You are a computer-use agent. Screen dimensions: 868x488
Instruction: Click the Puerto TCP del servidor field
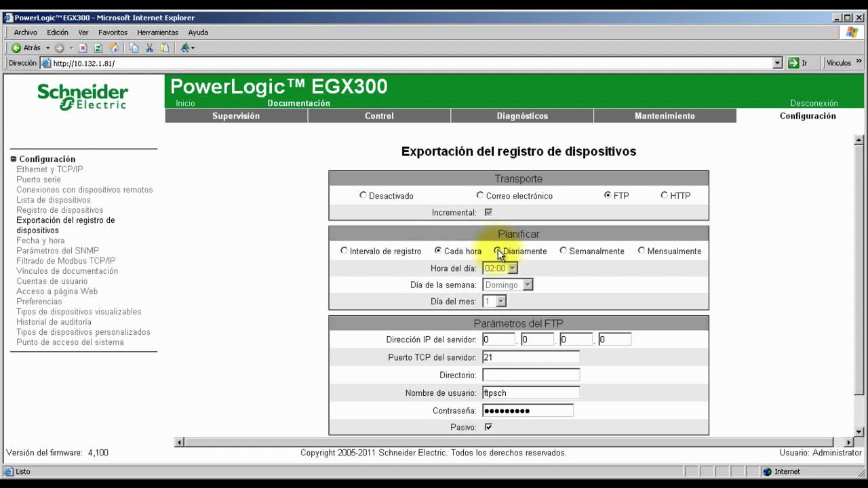[531, 357]
